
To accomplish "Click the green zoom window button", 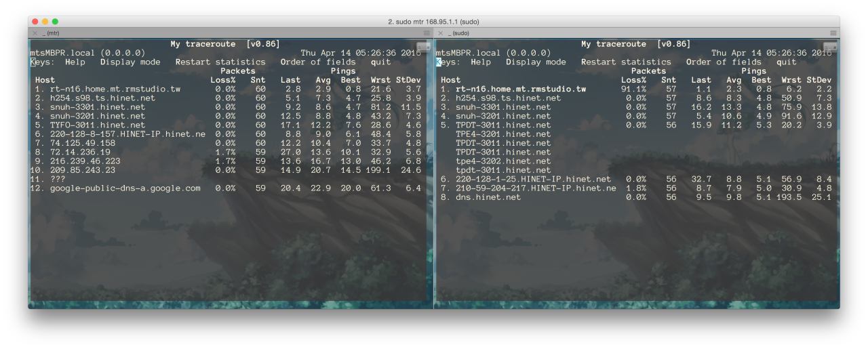I will pos(55,22).
